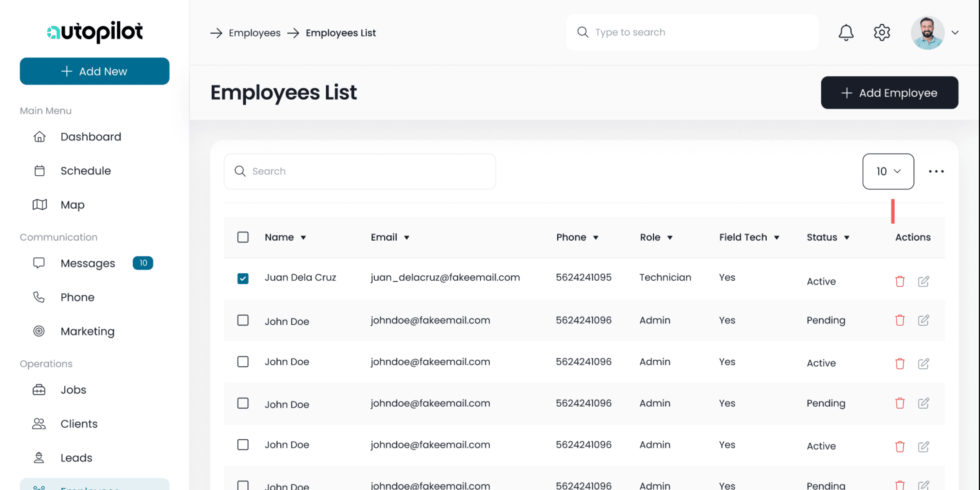Focus the table Search field
980x490 pixels.
[x=360, y=171]
